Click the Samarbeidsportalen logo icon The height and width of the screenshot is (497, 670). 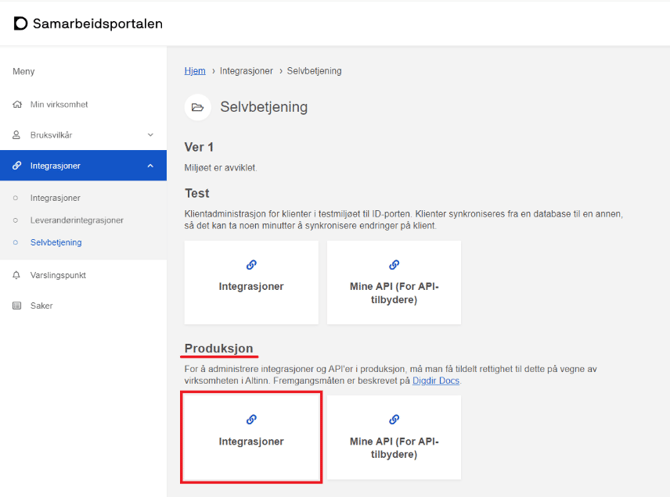(20, 24)
